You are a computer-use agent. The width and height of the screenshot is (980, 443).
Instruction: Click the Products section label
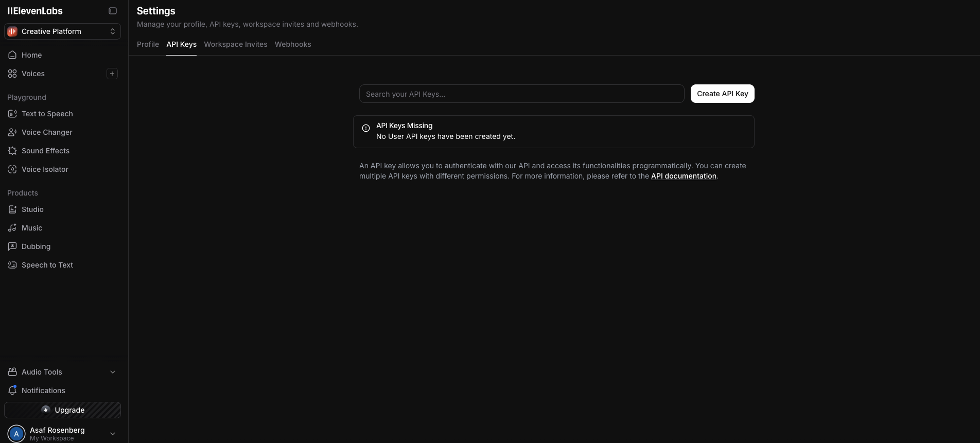coord(23,193)
